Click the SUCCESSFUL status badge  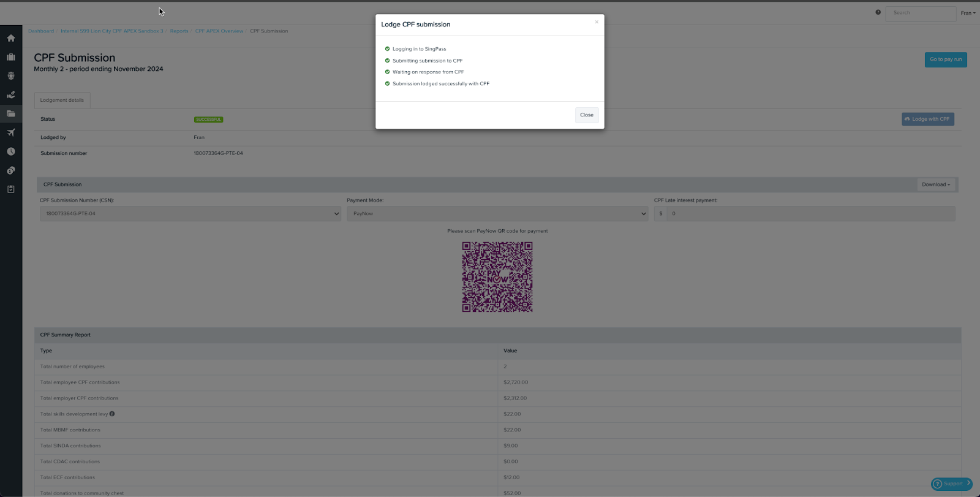209,120
